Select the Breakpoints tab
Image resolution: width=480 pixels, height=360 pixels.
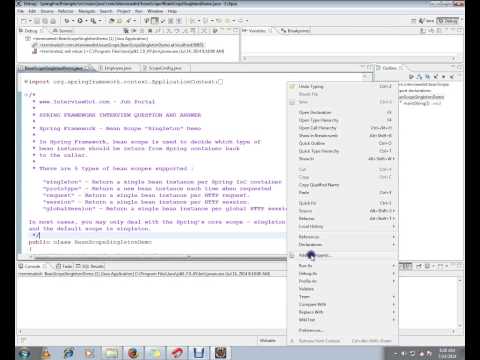point(296,31)
